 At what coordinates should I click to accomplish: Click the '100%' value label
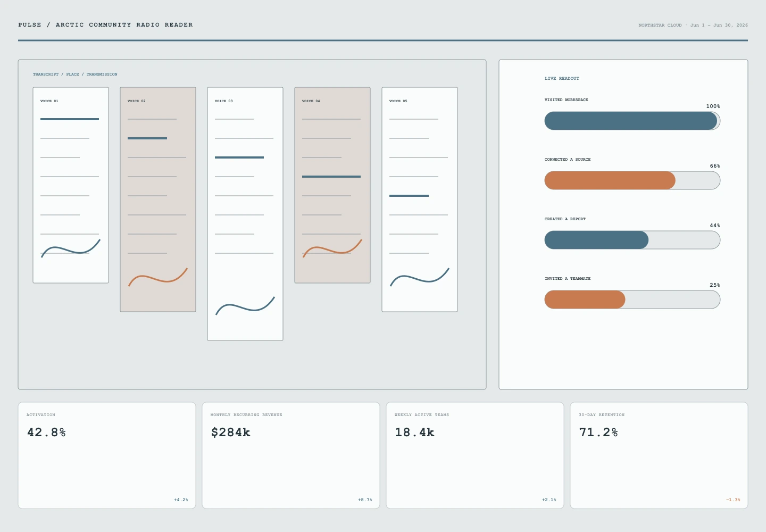[713, 106]
